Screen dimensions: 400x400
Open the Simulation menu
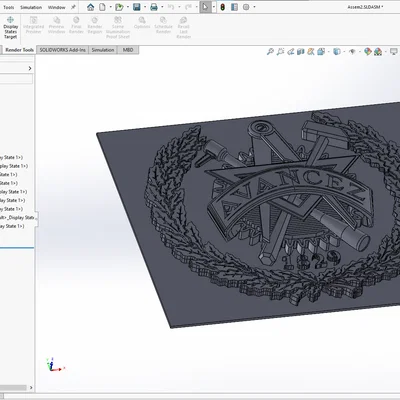[x=31, y=7]
